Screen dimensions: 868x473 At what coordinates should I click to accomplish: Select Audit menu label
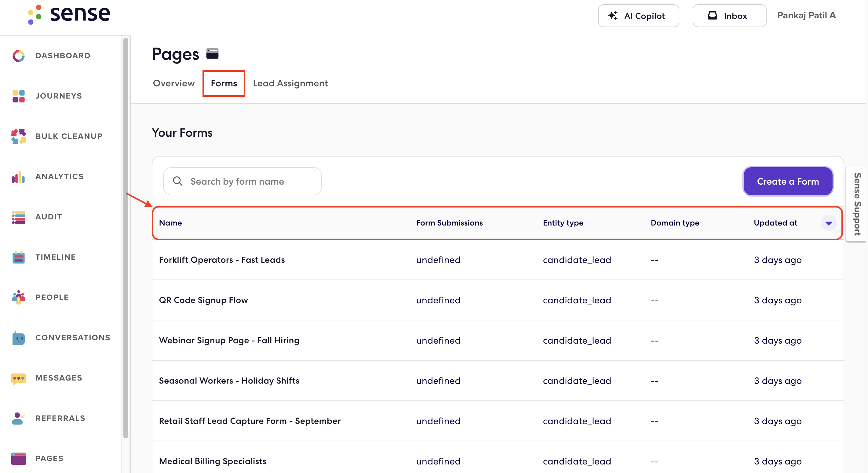pos(49,217)
